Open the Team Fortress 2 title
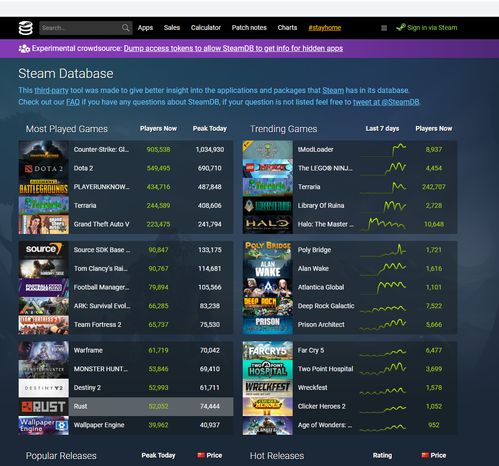Viewport: 499px width, 466px height. click(x=97, y=325)
